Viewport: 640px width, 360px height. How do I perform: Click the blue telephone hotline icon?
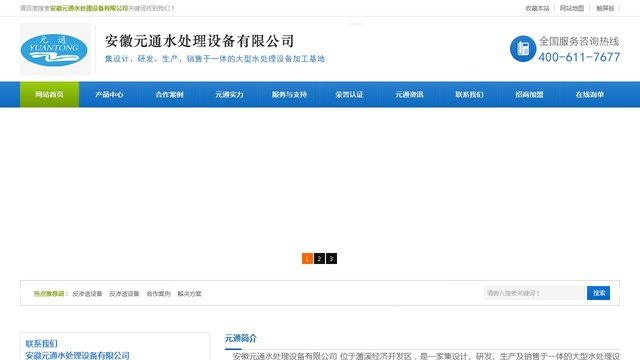(522, 49)
